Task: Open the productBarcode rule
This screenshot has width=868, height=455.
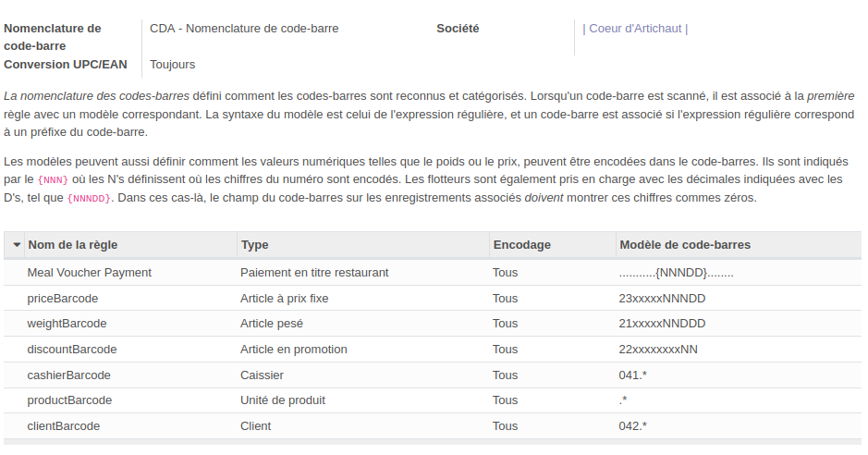Action: (x=69, y=400)
